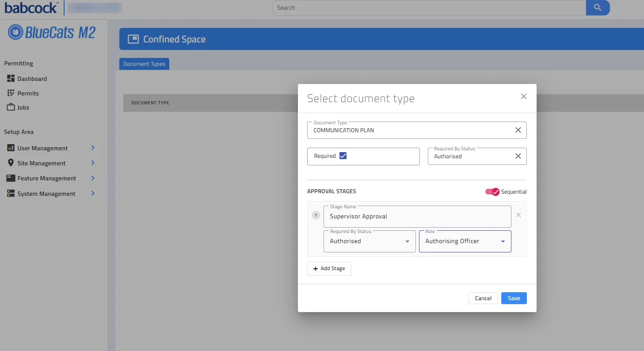This screenshot has height=351, width=644.
Task: Click the BlueCats M2 logo
Action: pyautogui.click(x=52, y=32)
